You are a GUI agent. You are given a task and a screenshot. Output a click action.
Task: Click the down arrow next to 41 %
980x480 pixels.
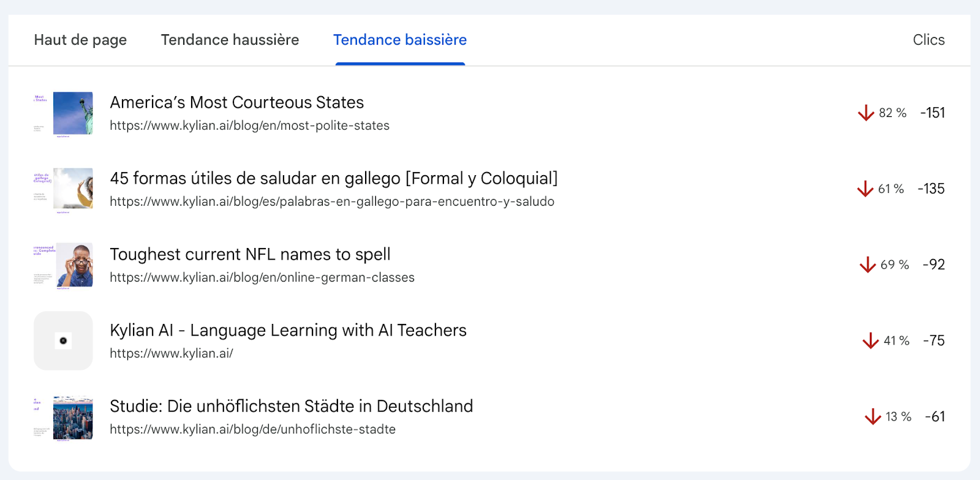870,340
